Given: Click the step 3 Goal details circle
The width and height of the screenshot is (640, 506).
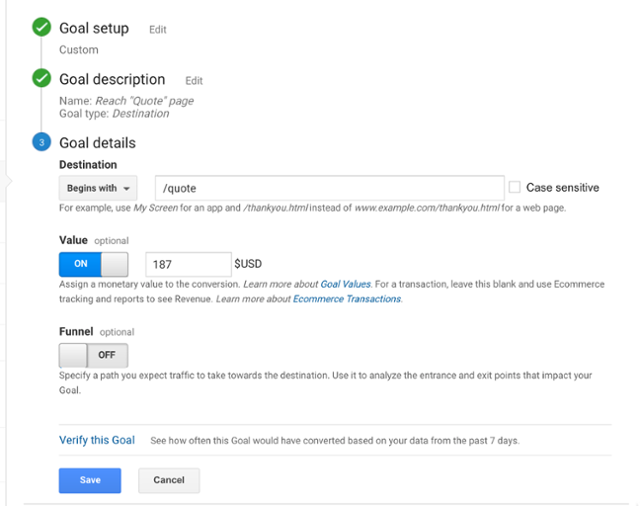Looking at the screenshot, I should [41, 143].
